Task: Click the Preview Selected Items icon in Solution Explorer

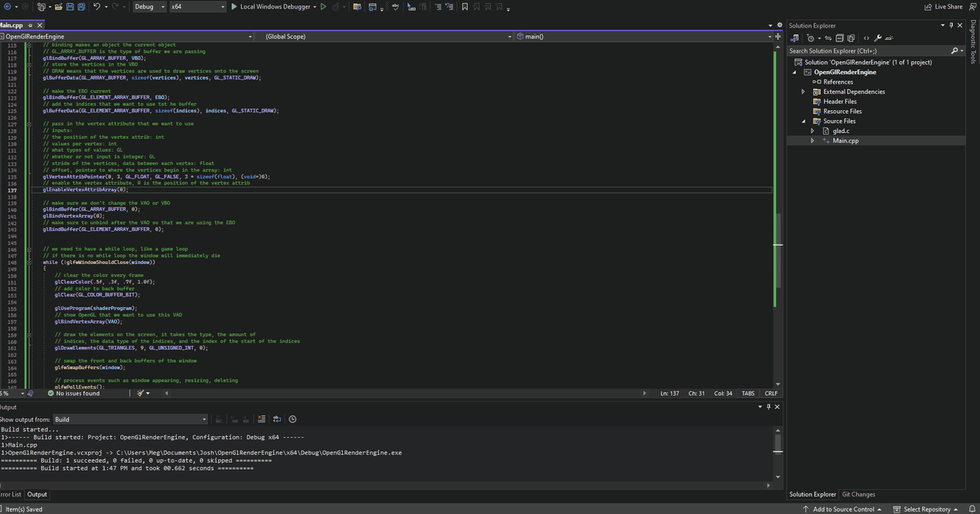Action: pos(890,38)
